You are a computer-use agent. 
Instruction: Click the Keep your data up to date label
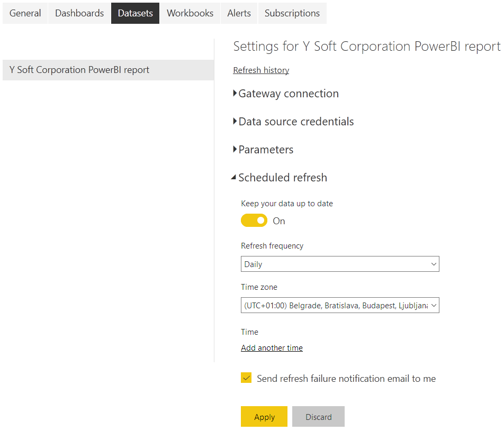(287, 204)
